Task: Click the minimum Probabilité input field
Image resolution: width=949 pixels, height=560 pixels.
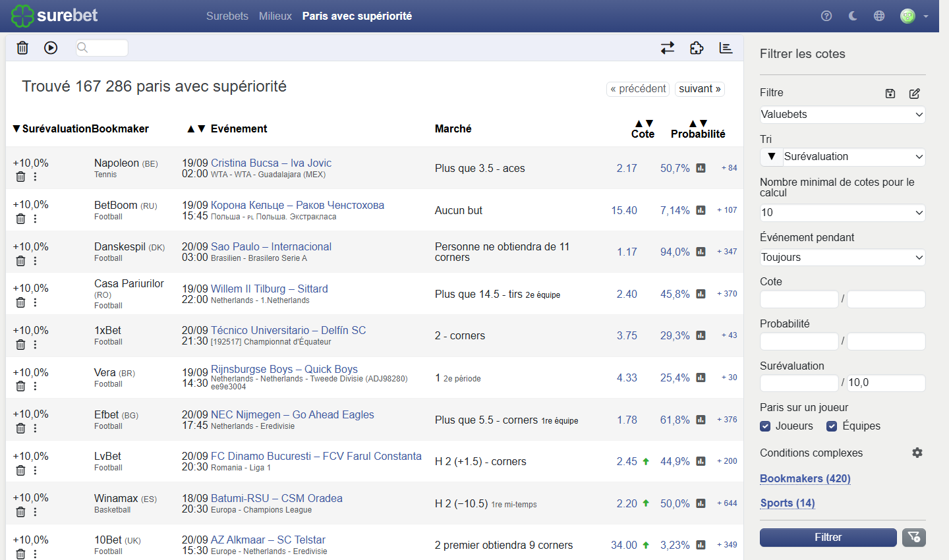Action: click(x=799, y=341)
